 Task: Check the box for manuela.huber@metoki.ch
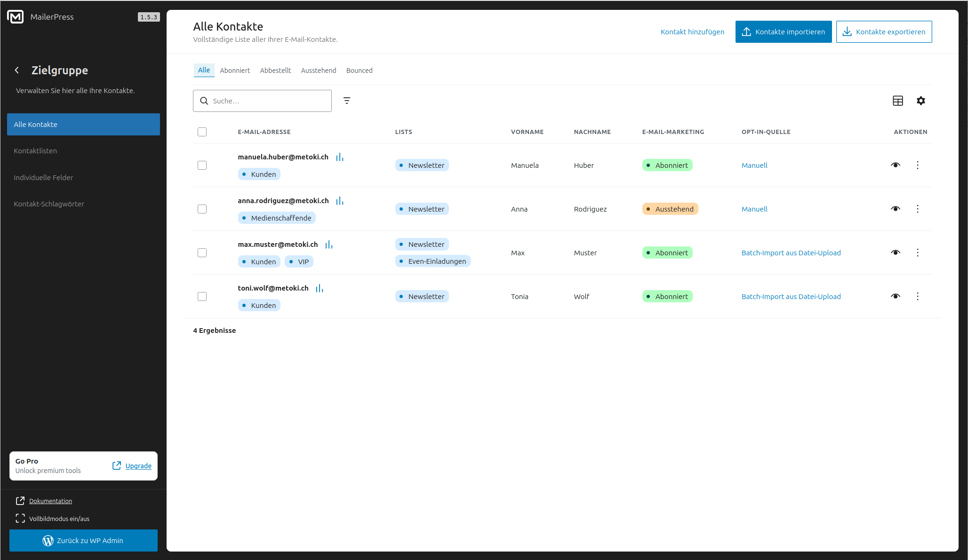click(202, 165)
